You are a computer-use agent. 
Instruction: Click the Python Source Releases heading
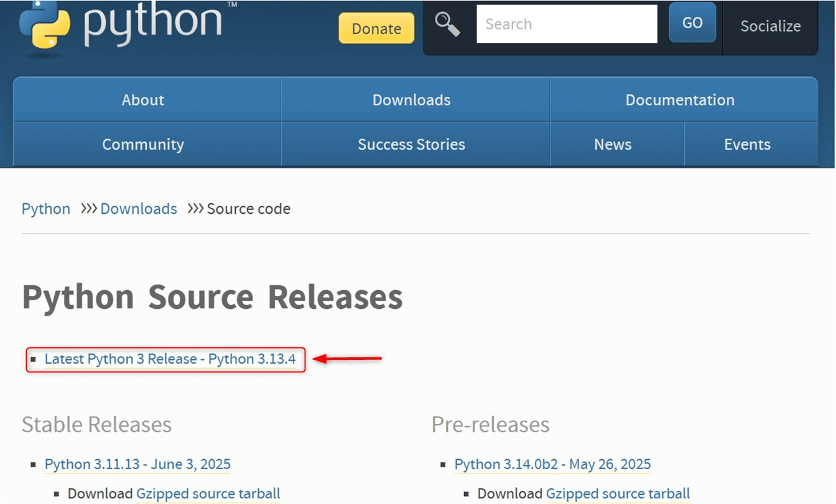[x=212, y=297]
